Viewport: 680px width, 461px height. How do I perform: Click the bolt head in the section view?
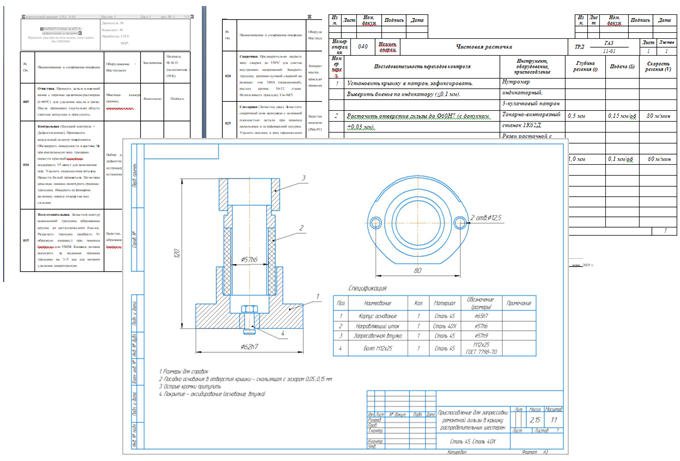[x=249, y=309]
